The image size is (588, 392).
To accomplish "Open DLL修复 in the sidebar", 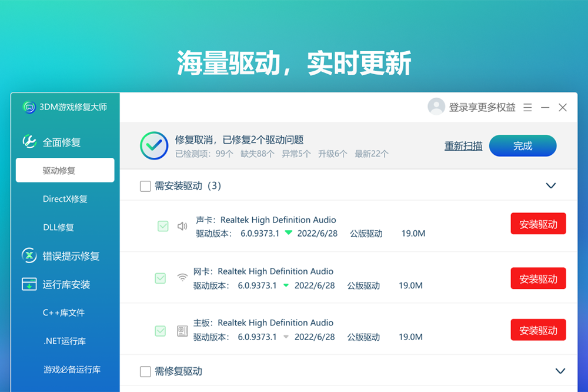I will [58, 227].
